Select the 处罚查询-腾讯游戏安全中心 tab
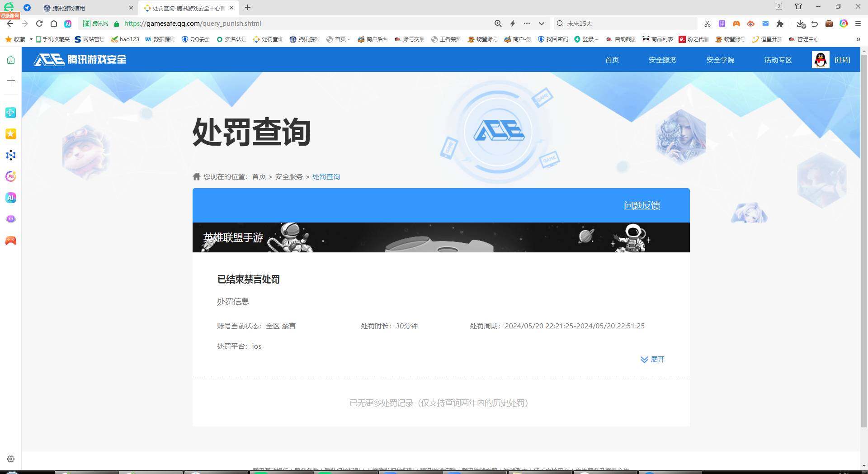Screen dimensions: 868x474 188,8
